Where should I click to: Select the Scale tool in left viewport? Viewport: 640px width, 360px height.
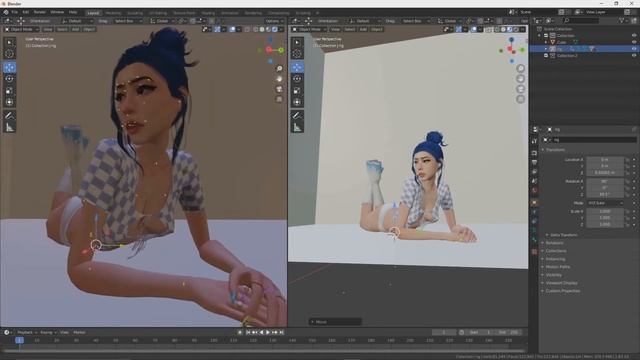click(9, 91)
